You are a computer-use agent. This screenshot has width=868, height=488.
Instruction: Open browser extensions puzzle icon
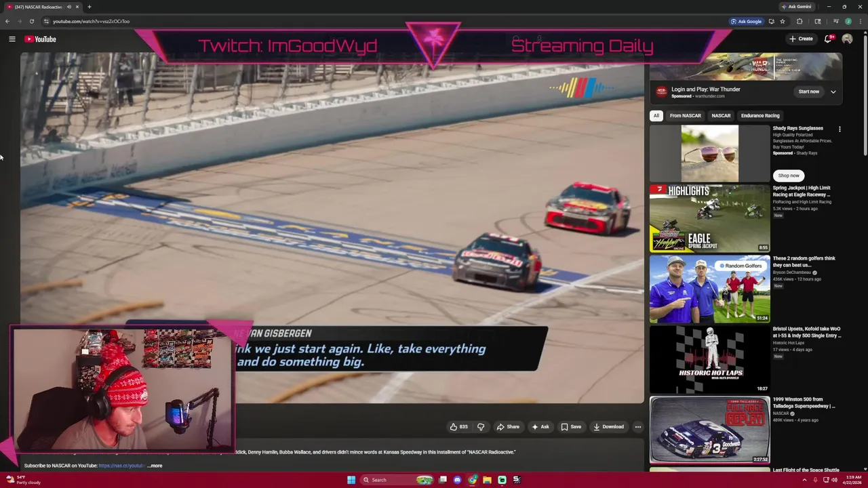tap(800, 21)
